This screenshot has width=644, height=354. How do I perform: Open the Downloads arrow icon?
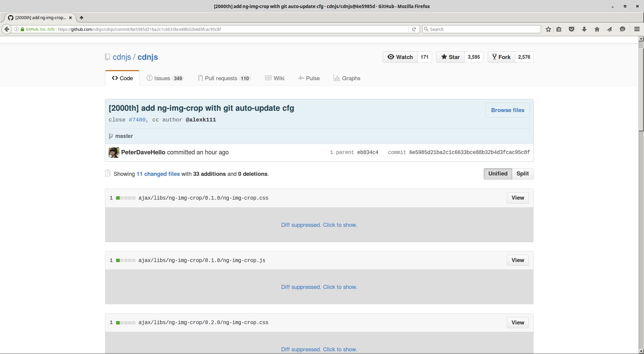coord(584,29)
